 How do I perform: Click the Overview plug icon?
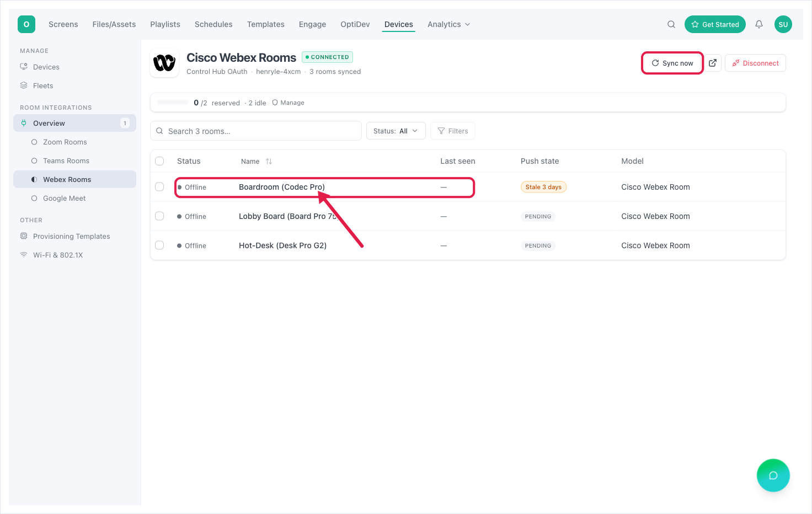(24, 123)
